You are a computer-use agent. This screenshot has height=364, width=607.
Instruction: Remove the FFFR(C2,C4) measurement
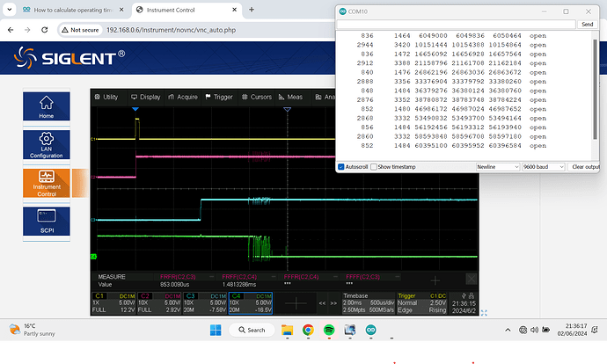(x=335, y=277)
